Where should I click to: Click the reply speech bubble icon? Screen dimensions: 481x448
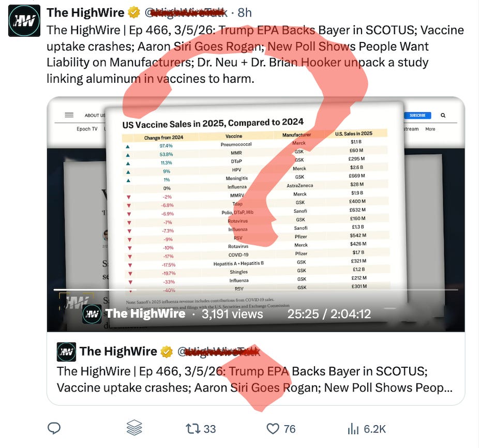click(54, 428)
